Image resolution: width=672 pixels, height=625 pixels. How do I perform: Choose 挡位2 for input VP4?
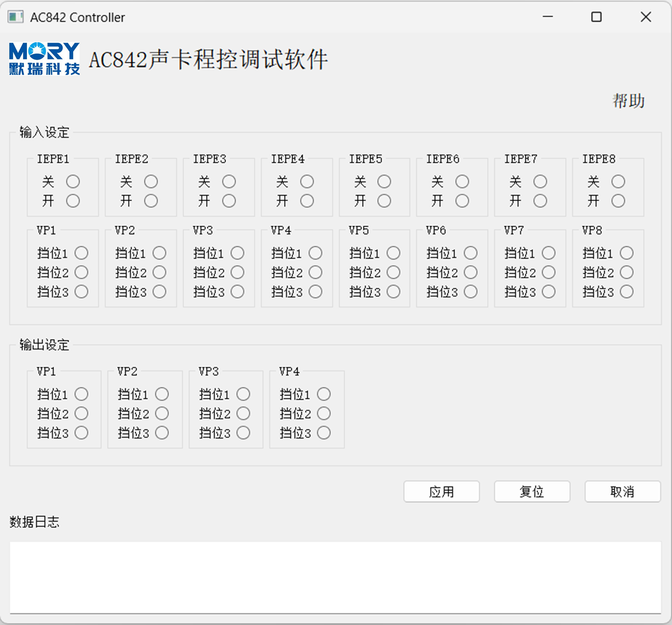tap(315, 272)
